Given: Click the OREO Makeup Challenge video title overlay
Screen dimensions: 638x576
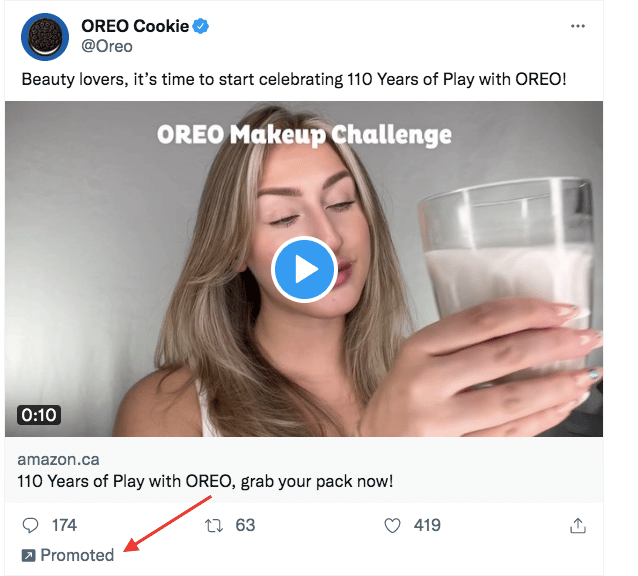Looking at the screenshot, I should (304, 134).
